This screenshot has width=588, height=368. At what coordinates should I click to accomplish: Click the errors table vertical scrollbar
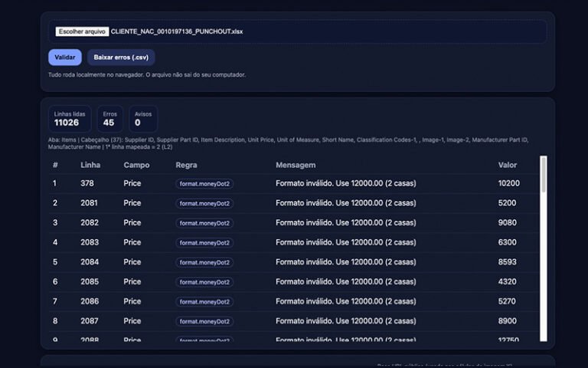(x=544, y=247)
